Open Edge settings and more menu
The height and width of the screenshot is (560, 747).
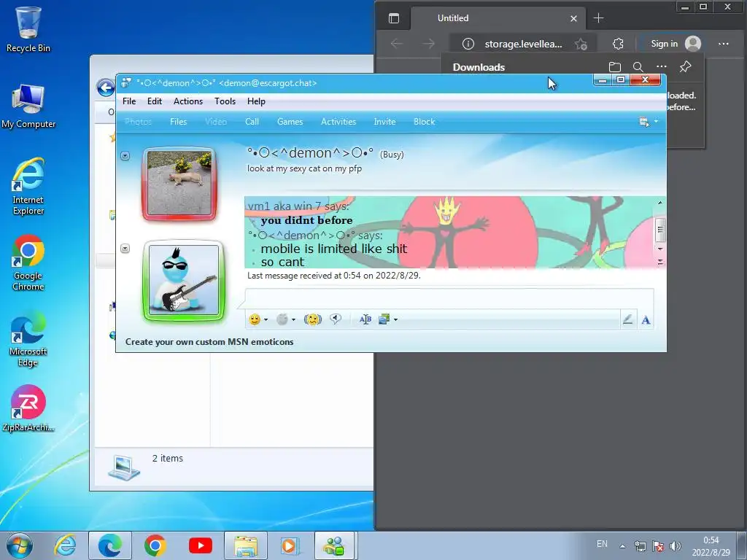723,44
